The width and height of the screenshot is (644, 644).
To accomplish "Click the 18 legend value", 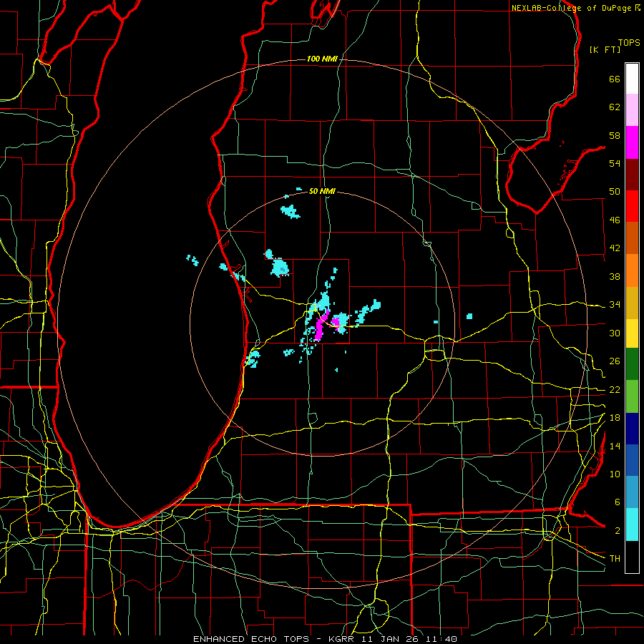I will point(615,418).
